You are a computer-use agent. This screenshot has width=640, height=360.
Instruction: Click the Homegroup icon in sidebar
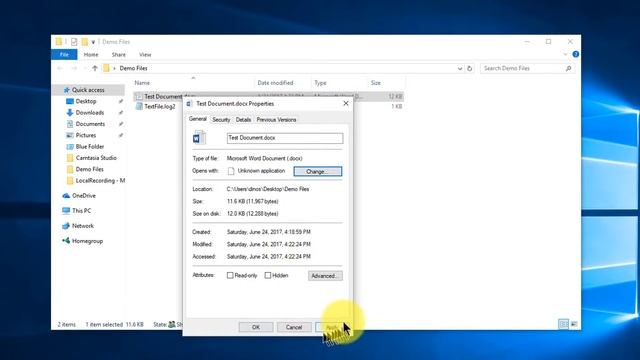coord(66,241)
